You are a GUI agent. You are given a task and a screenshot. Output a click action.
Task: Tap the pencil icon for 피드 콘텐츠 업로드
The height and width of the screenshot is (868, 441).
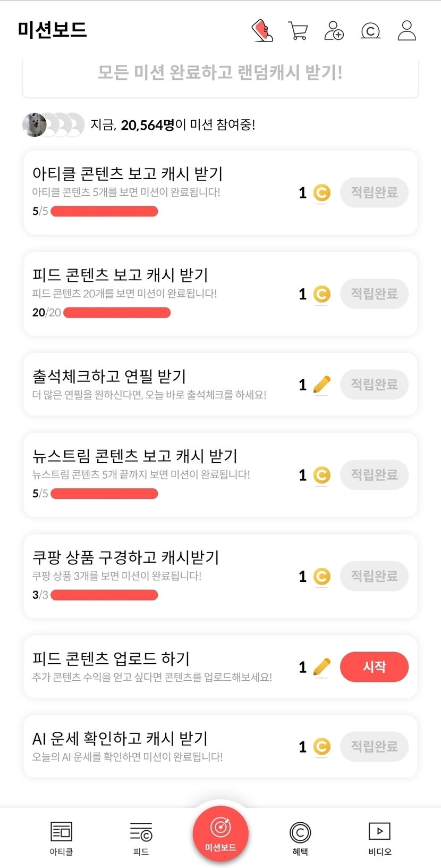[x=321, y=667]
